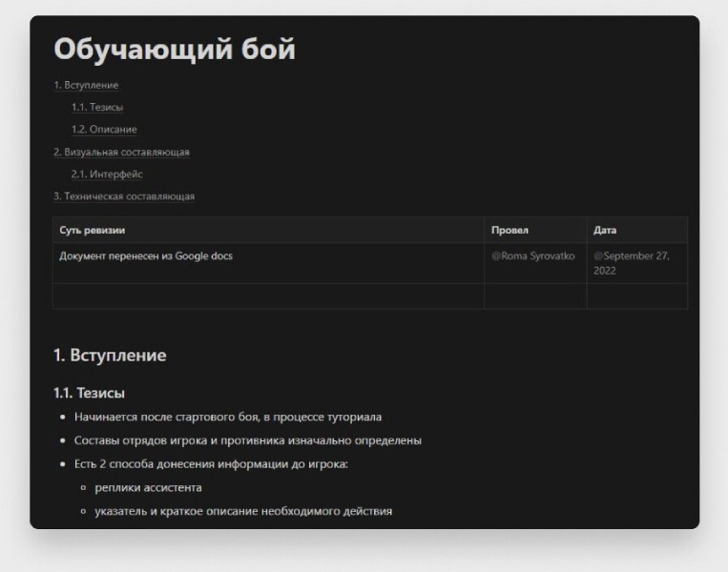Click the empty cell under "Документ перенесен из Google docs"

coord(268,296)
